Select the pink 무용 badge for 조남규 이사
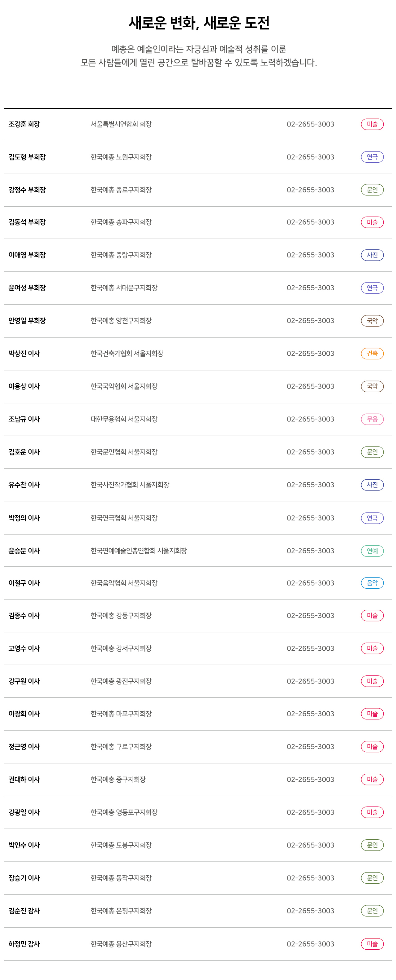396x980 pixels. [372, 419]
